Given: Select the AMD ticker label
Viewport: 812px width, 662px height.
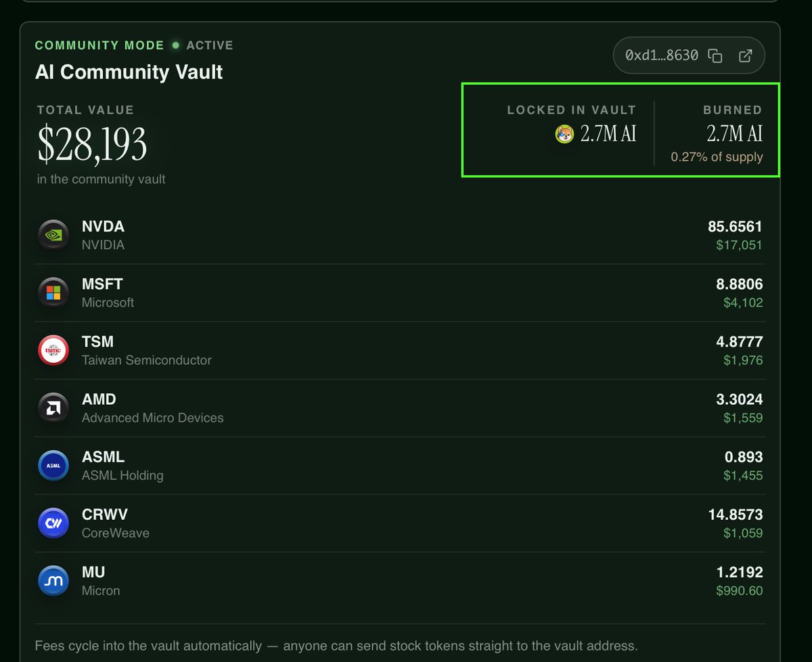Looking at the screenshot, I should click(x=99, y=399).
